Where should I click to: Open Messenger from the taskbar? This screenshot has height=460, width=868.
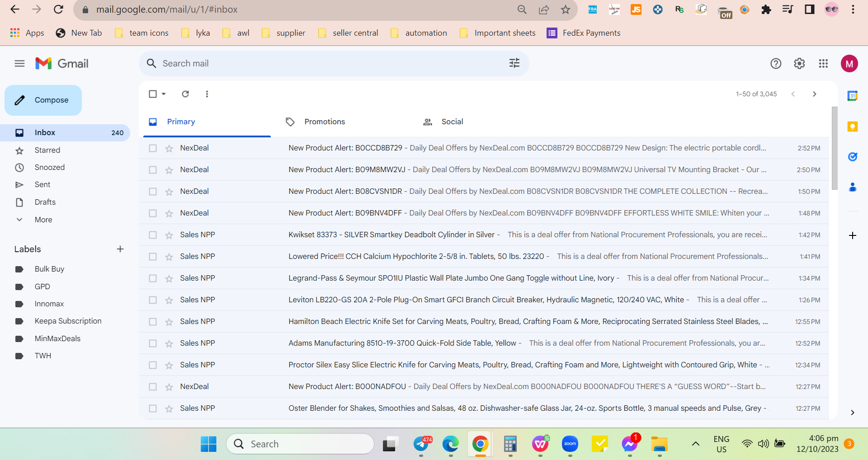630,444
